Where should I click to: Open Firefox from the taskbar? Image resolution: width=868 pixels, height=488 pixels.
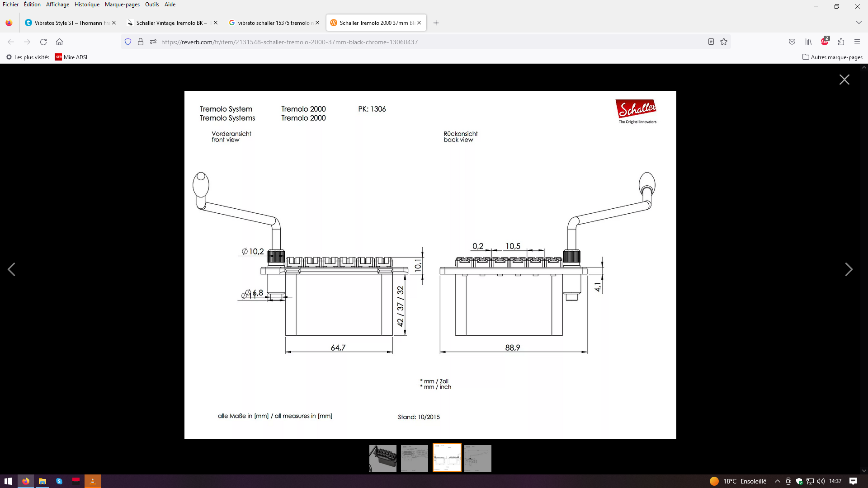(26, 481)
